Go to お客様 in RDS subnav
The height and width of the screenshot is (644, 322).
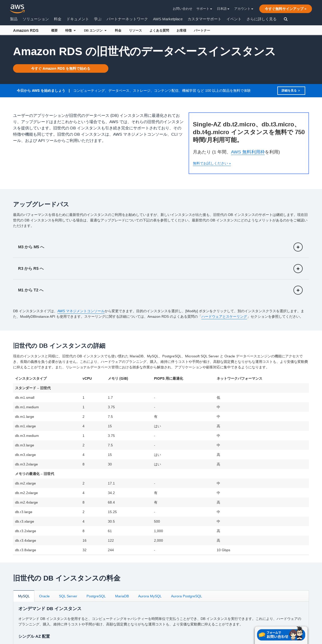click(181, 30)
